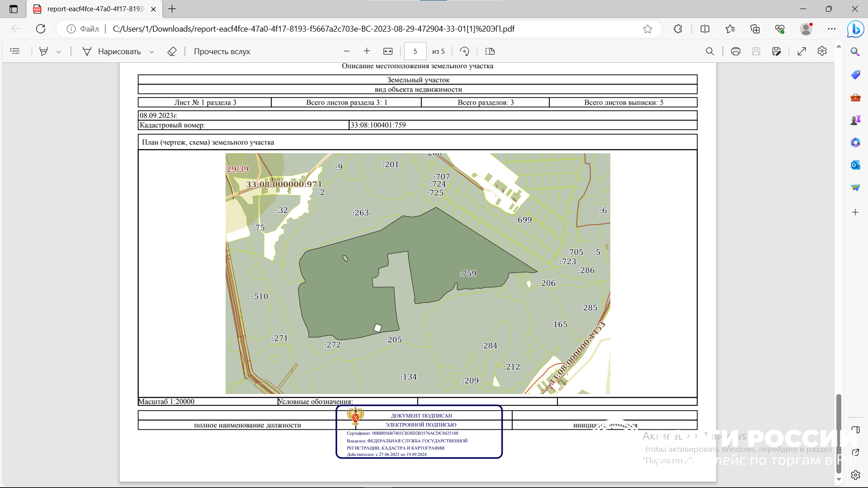Image resolution: width=868 pixels, height=488 pixels.
Task: Click the zoom out minus icon
Action: (347, 52)
